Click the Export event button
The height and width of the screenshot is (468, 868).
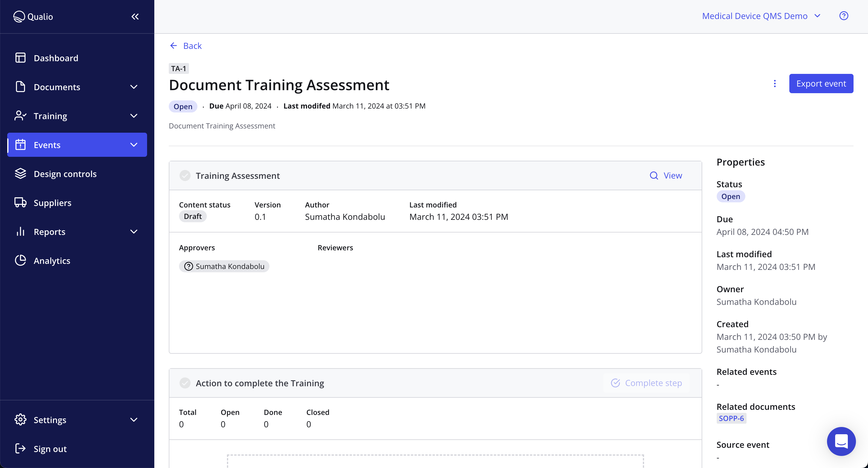click(821, 83)
